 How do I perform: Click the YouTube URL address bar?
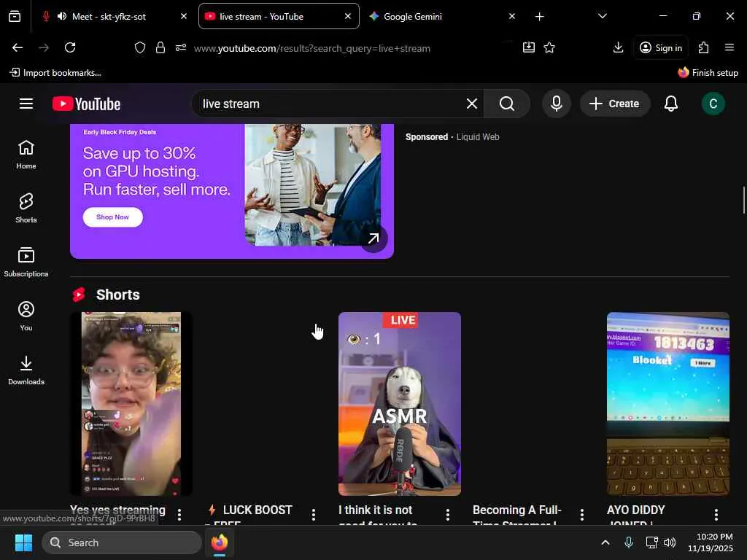(312, 48)
